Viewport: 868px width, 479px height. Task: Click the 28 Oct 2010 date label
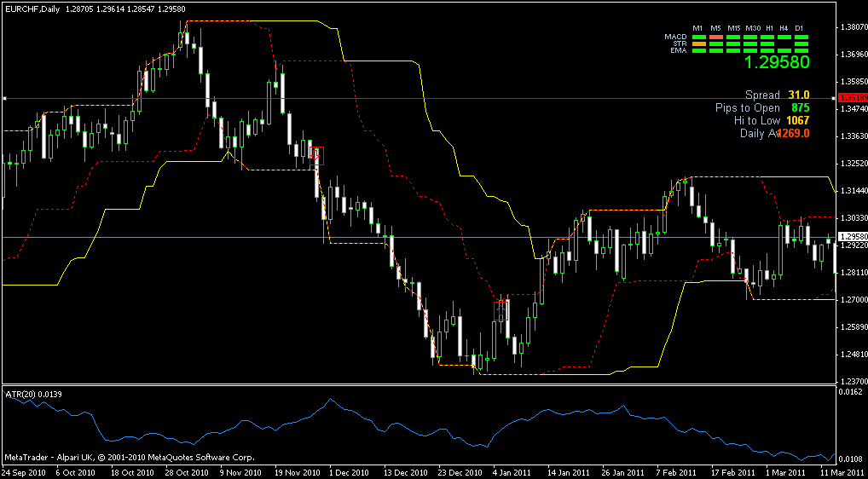[x=186, y=474]
